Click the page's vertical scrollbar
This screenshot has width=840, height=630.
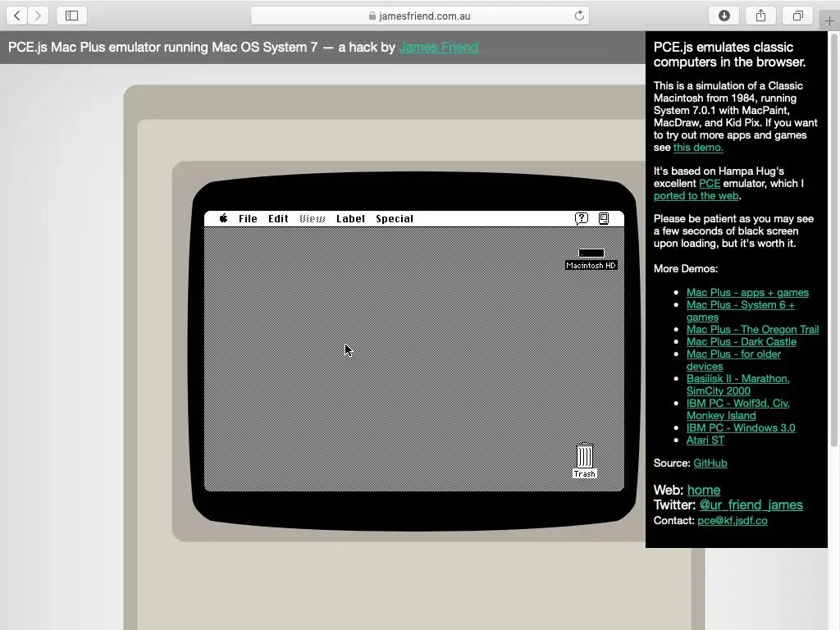coord(833,240)
